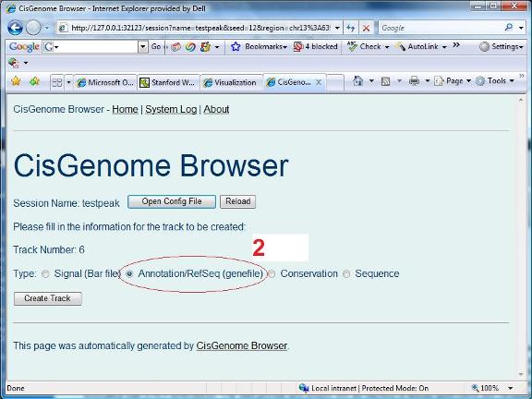Stop loading with the red X icon

point(366,28)
